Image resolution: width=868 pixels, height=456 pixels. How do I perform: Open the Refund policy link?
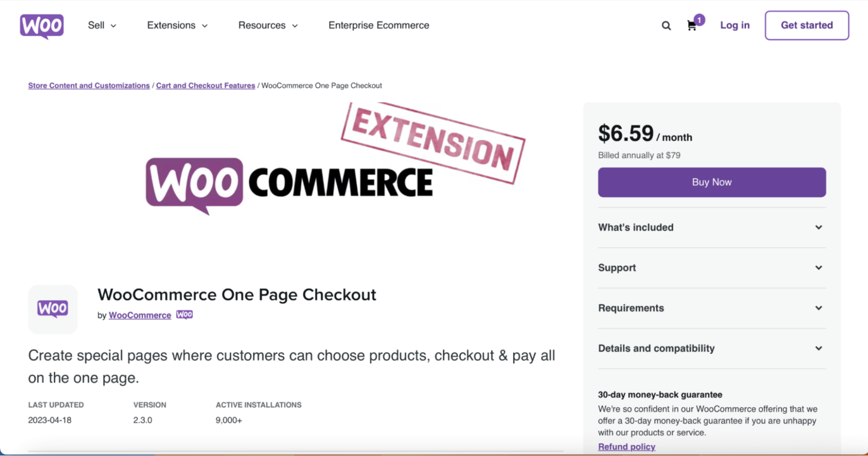click(626, 446)
